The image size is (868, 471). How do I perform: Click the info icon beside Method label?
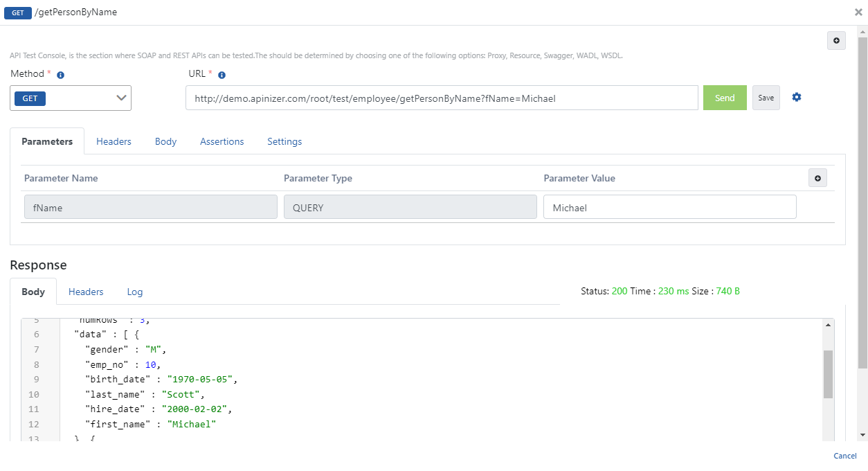pyautogui.click(x=61, y=75)
